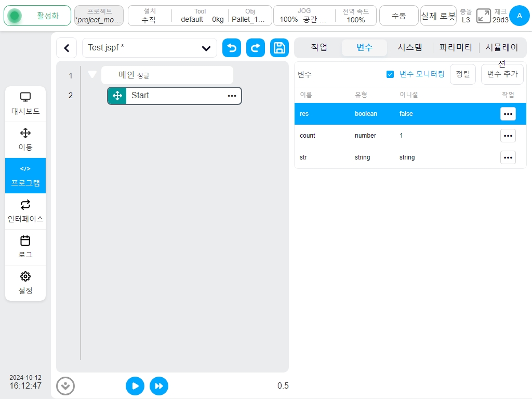
Task: Open the install/Tool/Obj settings panel
Action: point(200,16)
